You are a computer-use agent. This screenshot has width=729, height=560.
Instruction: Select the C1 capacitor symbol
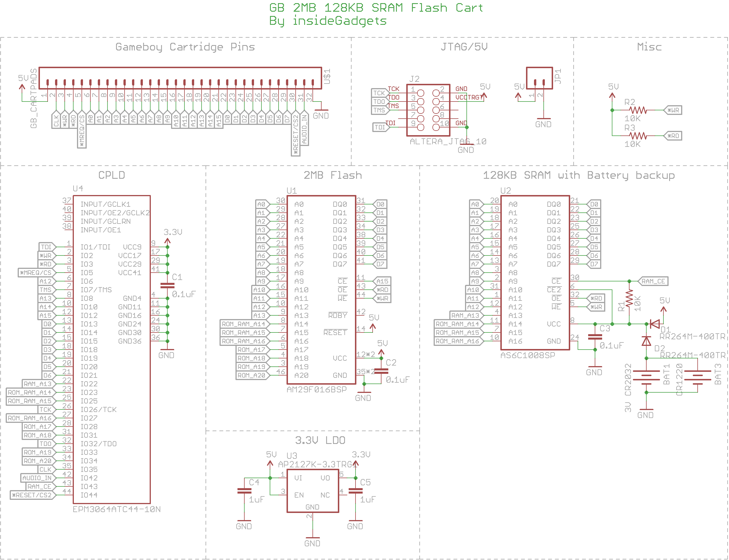167,286
